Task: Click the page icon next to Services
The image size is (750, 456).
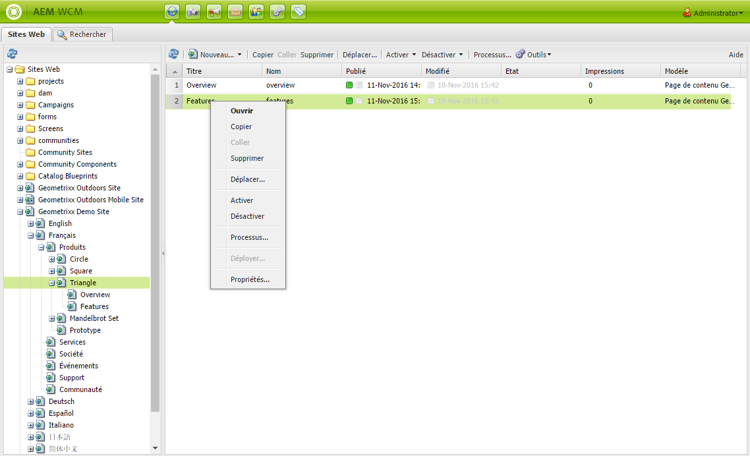Action: [51, 342]
